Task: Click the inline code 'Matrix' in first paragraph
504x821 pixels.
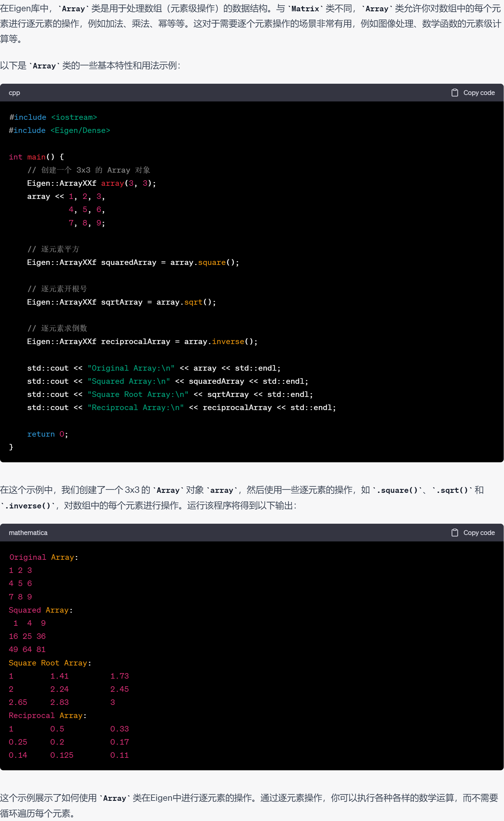Action: tap(305, 9)
